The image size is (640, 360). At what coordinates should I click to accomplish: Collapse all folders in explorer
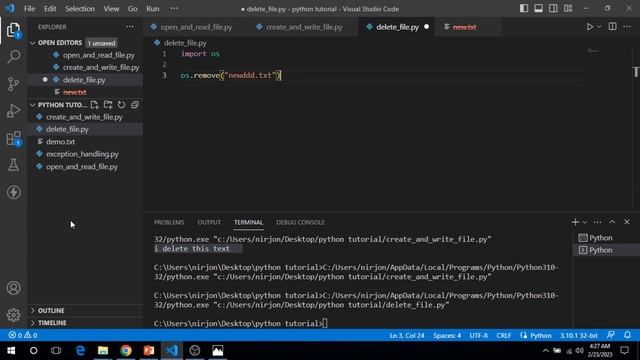135,105
